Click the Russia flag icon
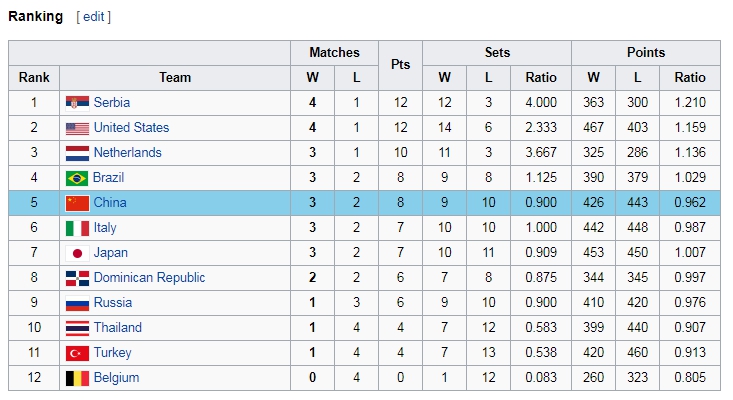 [77, 303]
